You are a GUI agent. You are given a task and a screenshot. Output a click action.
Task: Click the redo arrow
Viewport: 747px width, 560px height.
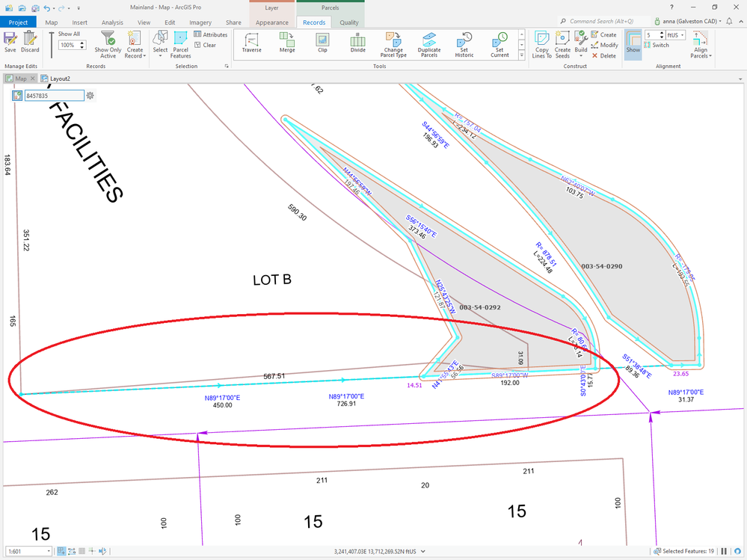[61, 7]
